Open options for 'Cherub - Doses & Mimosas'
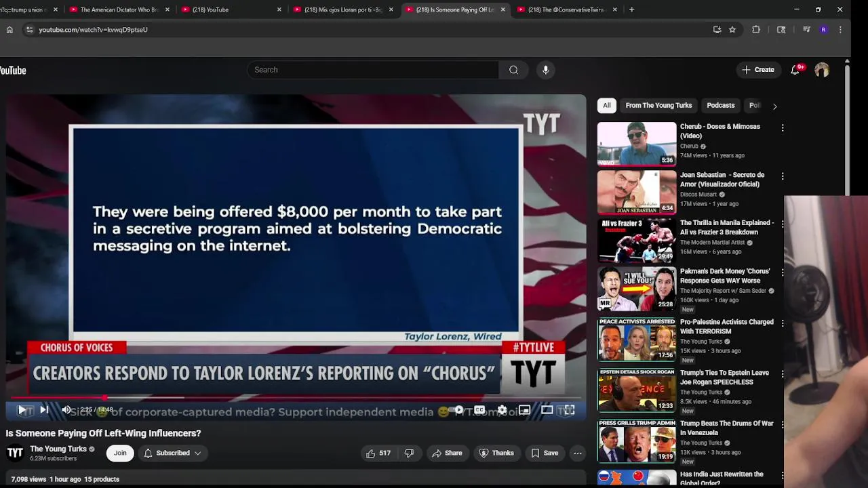The width and height of the screenshot is (868, 488). point(783,127)
